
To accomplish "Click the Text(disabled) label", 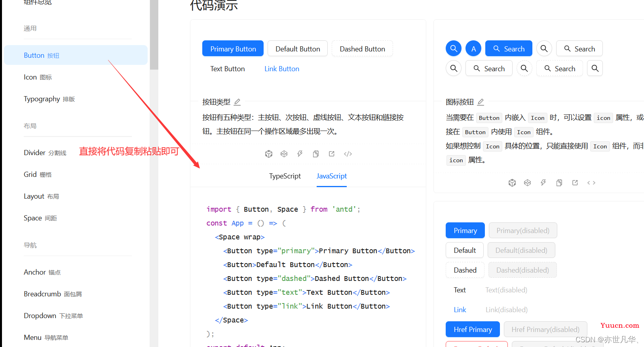I will 506,290.
